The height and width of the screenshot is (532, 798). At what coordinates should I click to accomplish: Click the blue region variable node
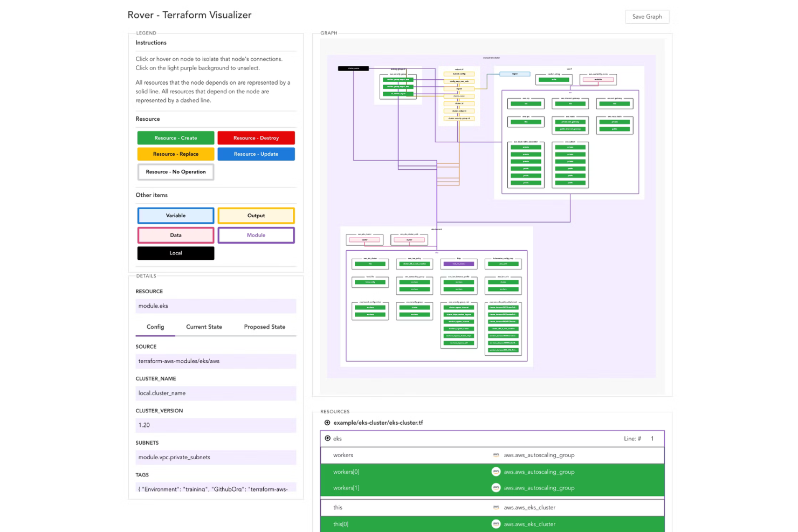(x=515, y=74)
